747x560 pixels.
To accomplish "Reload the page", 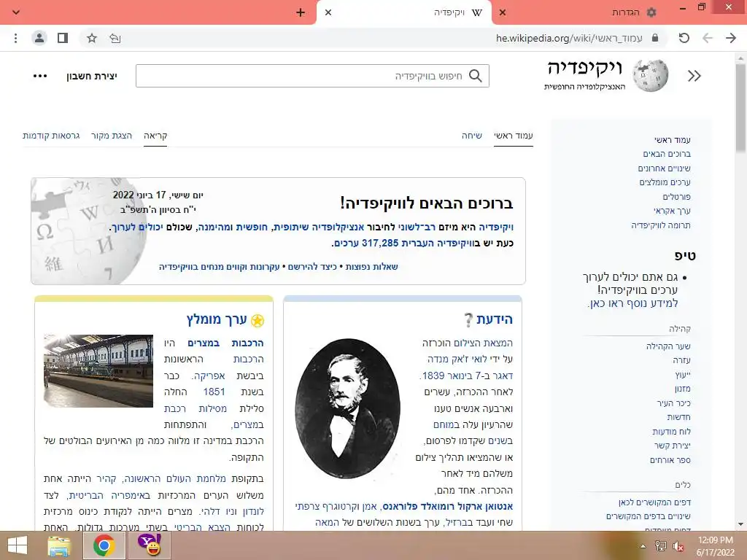I will pos(684,38).
